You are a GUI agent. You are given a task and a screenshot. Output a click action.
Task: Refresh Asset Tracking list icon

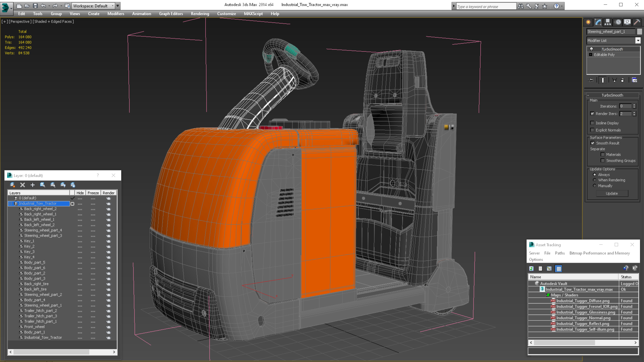click(532, 269)
